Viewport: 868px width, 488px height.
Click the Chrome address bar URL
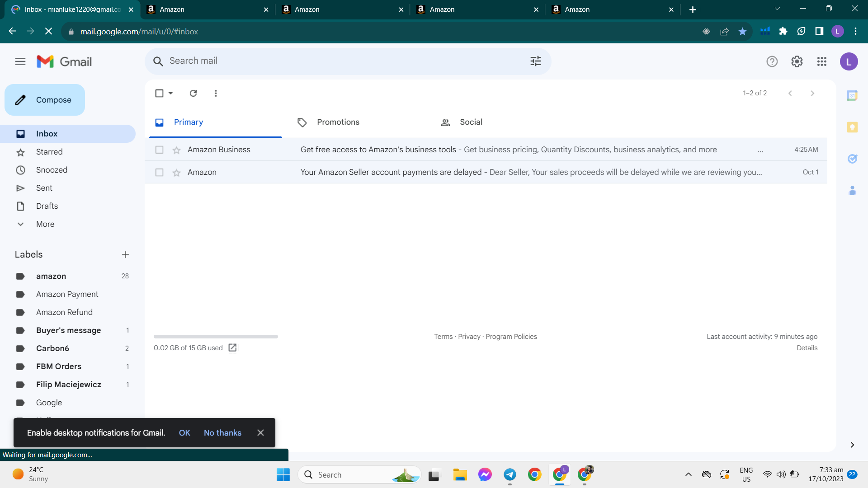139,32
